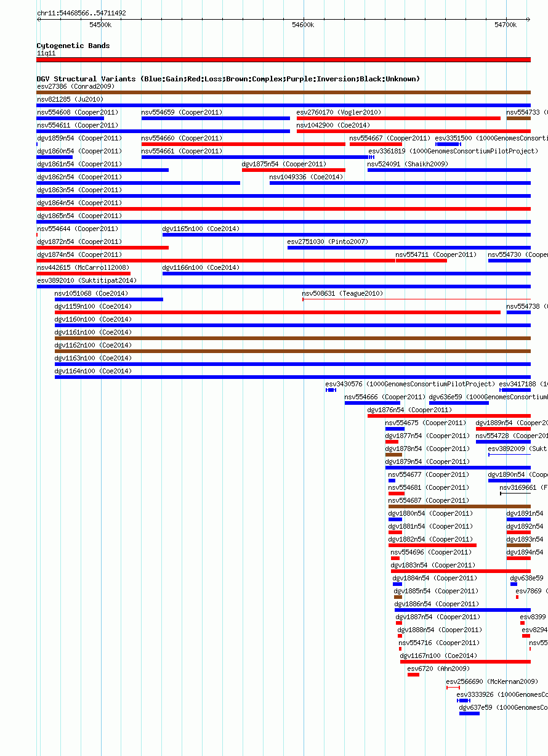The width and height of the screenshot is (548, 756).
Task: Select dgv1860n54 (Cooper2011) label
Action: [x=79, y=151]
